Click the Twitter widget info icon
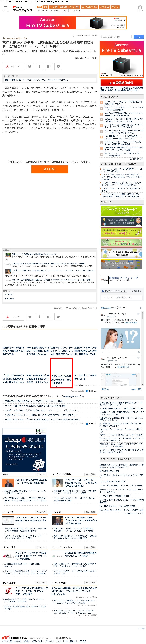This screenshot has height=644, width=146. (x=141, y=308)
